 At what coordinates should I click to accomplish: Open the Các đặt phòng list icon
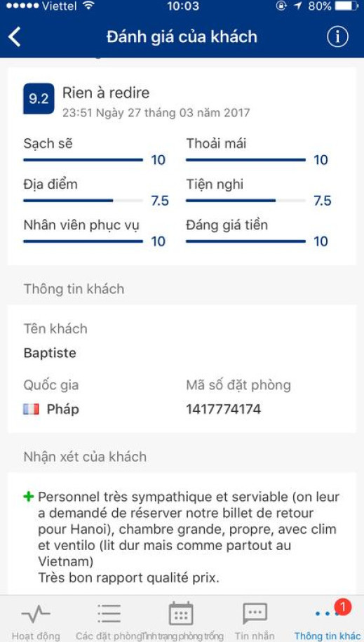109,614
